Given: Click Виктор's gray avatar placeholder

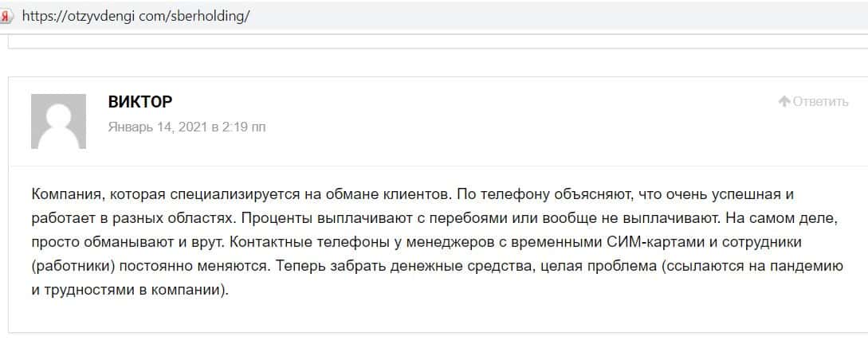Looking at the screenshot, I should click(58, 121).
